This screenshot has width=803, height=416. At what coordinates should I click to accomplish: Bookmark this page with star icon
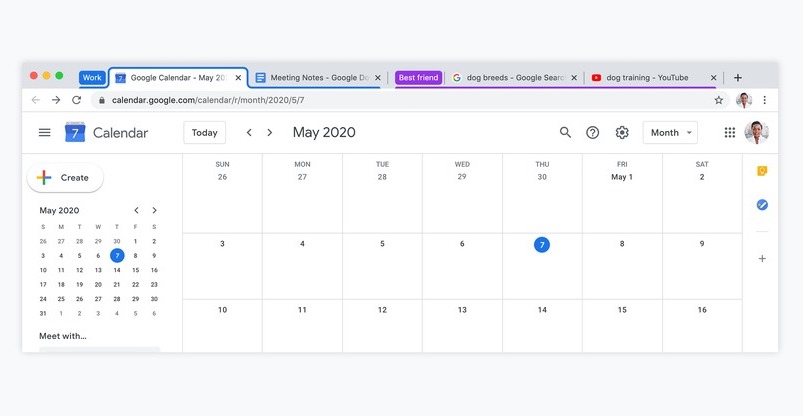[718, 100]
